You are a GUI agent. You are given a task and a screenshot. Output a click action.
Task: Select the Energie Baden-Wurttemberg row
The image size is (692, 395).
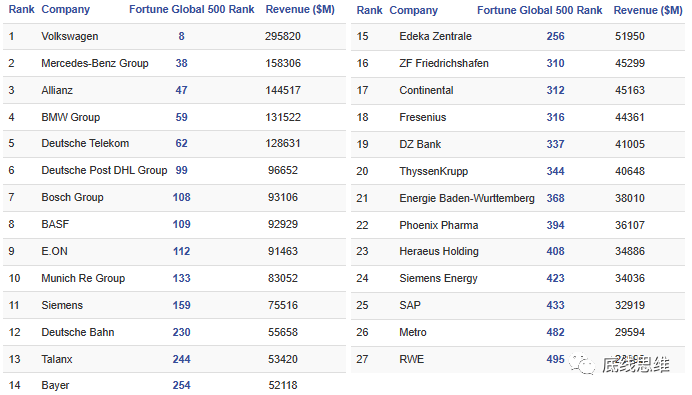tap(518, 198)
